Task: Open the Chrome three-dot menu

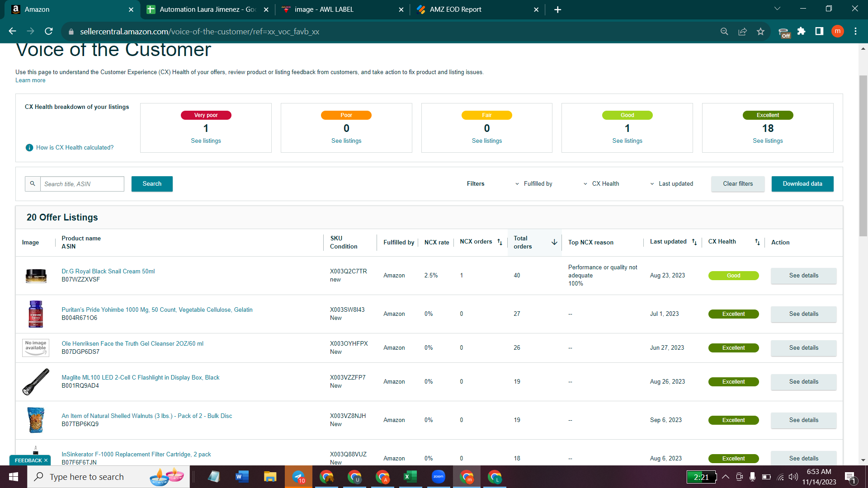Action: click(855, 31)
